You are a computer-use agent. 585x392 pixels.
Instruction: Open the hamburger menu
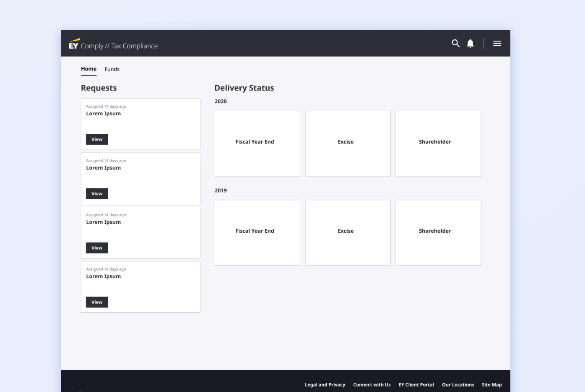(x=497, y=43)
